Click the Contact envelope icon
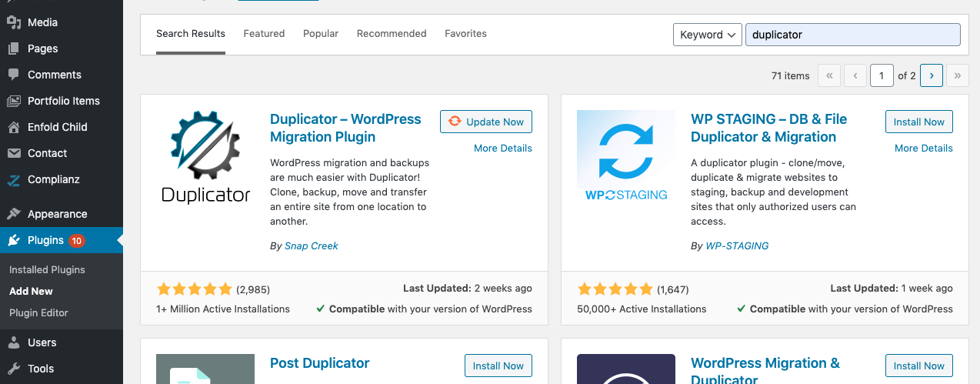Image resolution: width=980 pixels, height=384 pixels. 14,153
